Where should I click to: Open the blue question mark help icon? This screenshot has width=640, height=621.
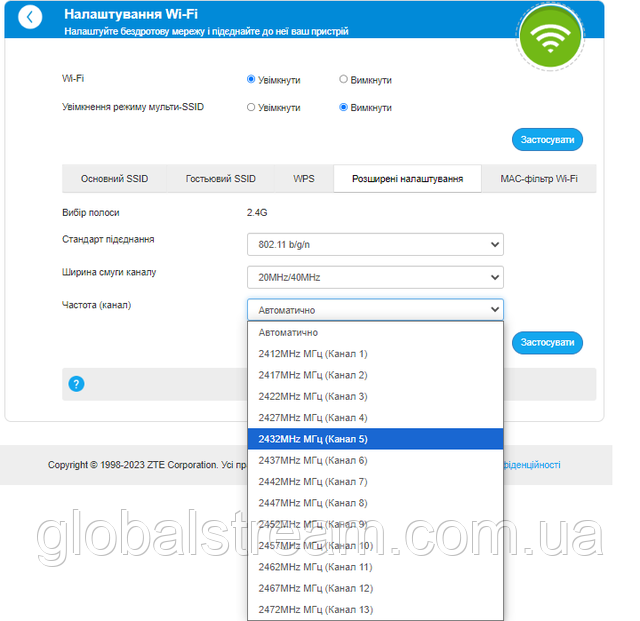pos(76,384)
